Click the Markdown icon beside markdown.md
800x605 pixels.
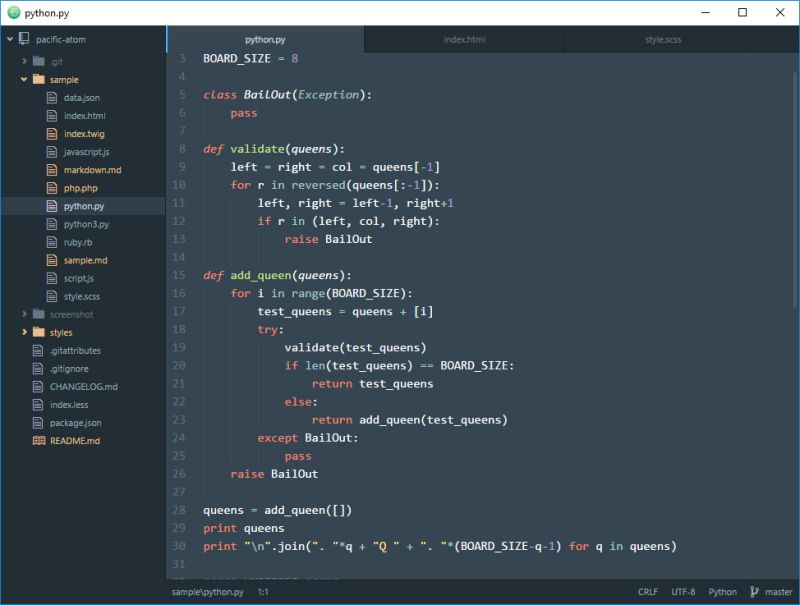(x=51, y=169)
